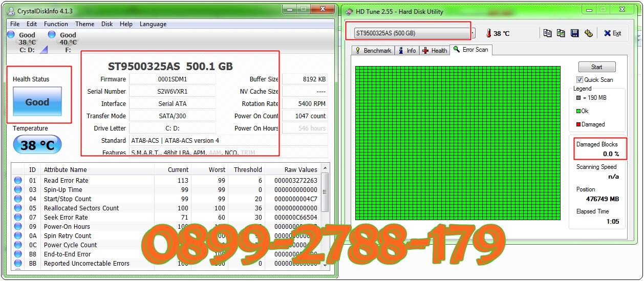The width and height of the screenshot is (644, 281).
Task: Open the Benchmark tab in HD Tune
Action: [373, 51]
